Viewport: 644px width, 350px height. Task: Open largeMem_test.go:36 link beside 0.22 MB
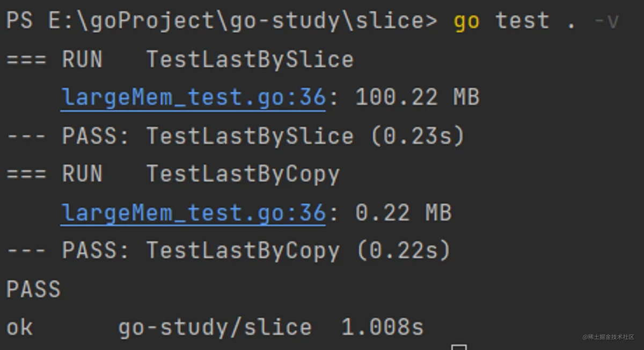(193, 213)
